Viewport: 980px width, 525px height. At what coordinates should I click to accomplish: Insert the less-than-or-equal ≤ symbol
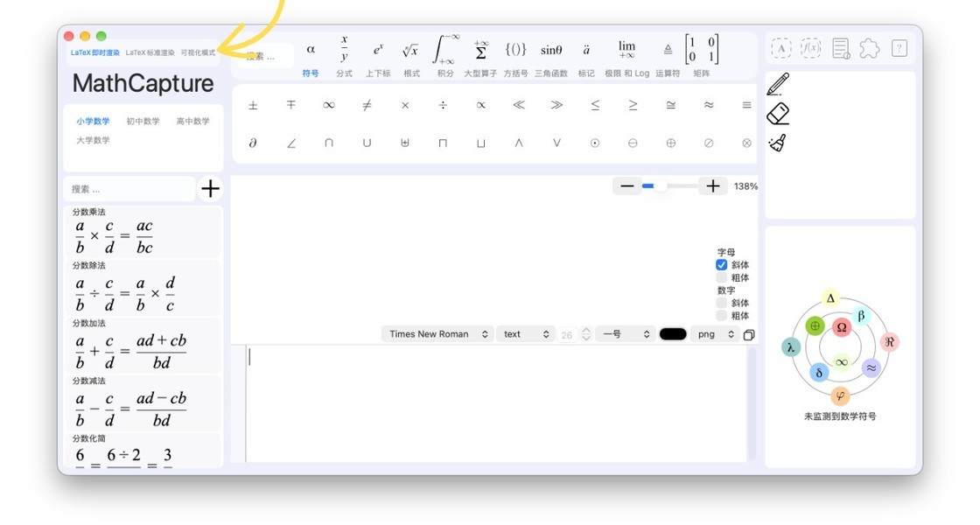[x=595, y=105]
